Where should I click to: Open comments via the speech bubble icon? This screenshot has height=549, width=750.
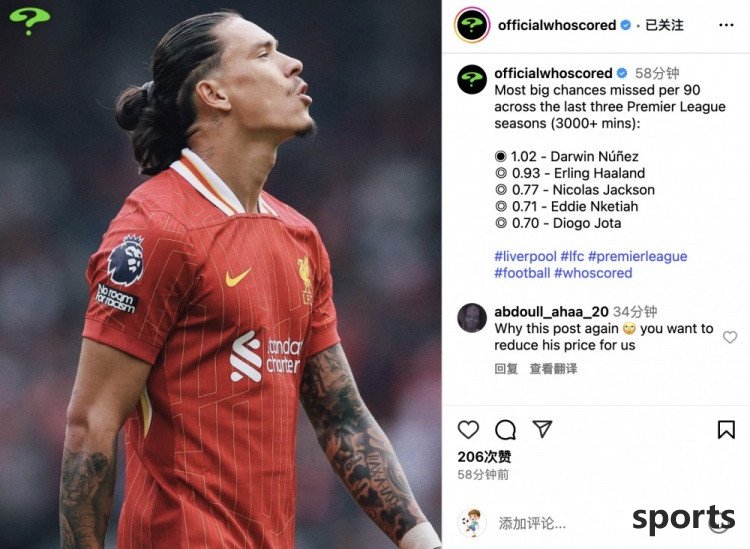[x=505, y=429]
